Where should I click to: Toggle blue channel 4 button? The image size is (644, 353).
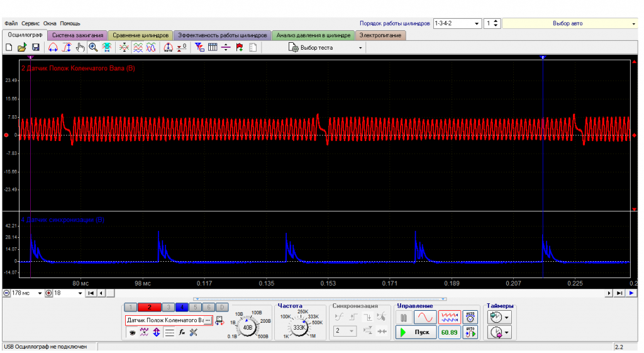[x=182, y=307]
